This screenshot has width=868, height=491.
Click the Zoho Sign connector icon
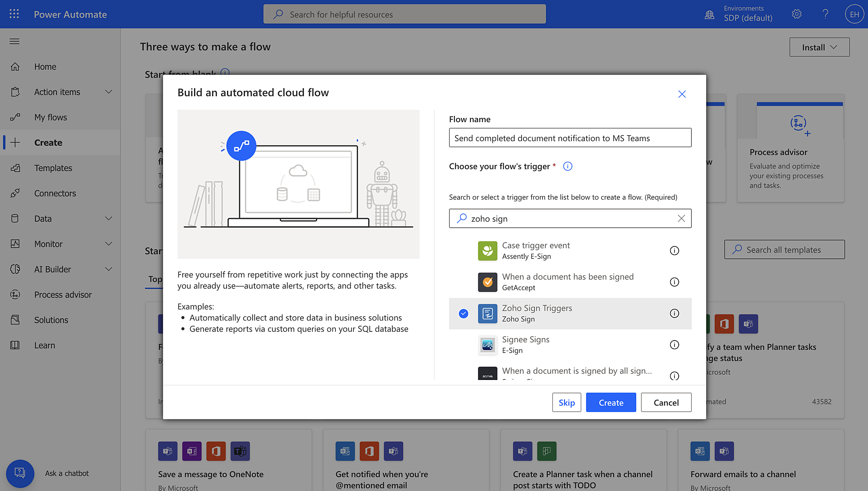(x=488, y=313)
